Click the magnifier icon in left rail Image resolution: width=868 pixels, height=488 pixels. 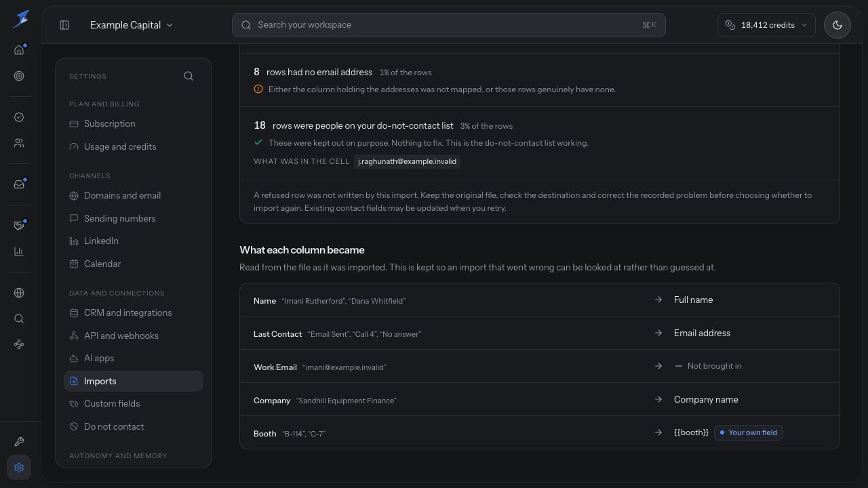pyautogui.click(x=19, y=319)
